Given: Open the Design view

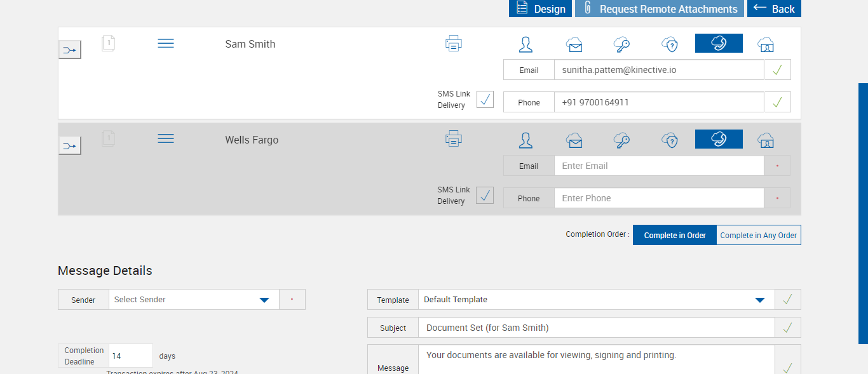Looking at the screenshot, I should [540, 9].
